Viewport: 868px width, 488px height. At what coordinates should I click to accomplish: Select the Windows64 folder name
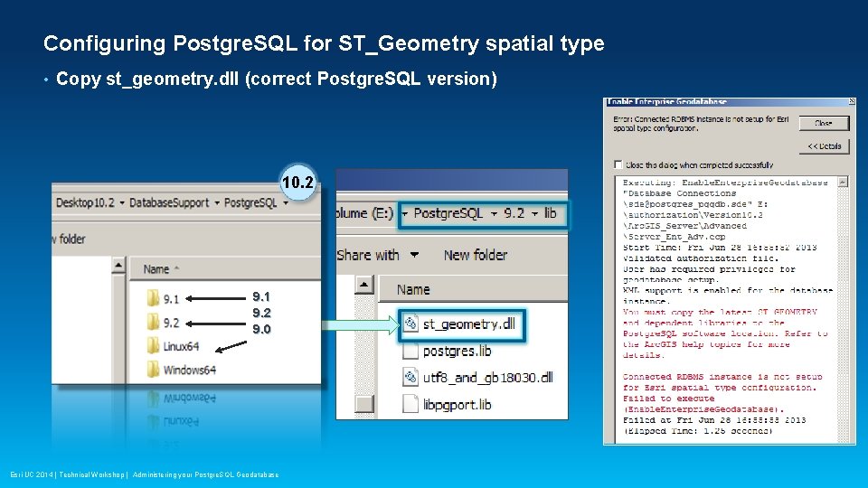point(189,371)
